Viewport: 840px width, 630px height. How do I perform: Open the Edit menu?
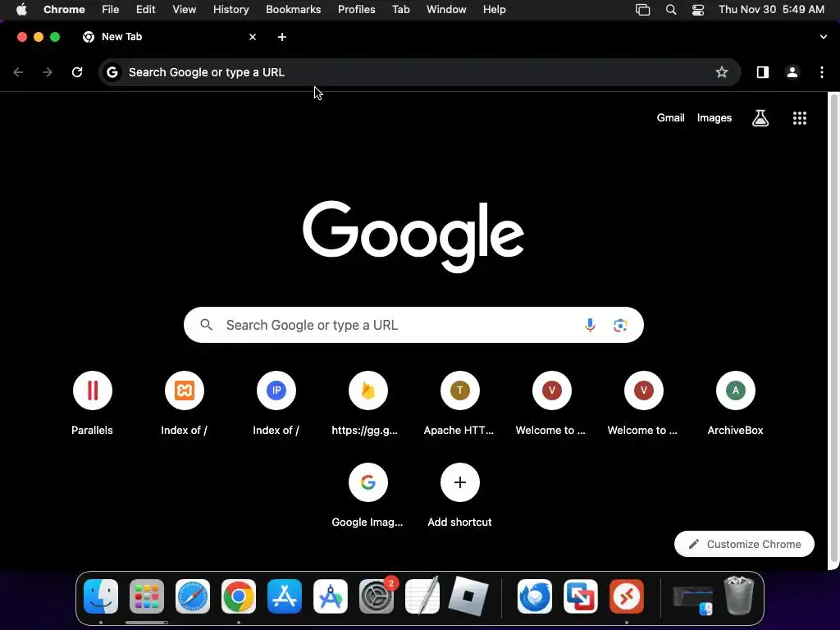[145, 10]
